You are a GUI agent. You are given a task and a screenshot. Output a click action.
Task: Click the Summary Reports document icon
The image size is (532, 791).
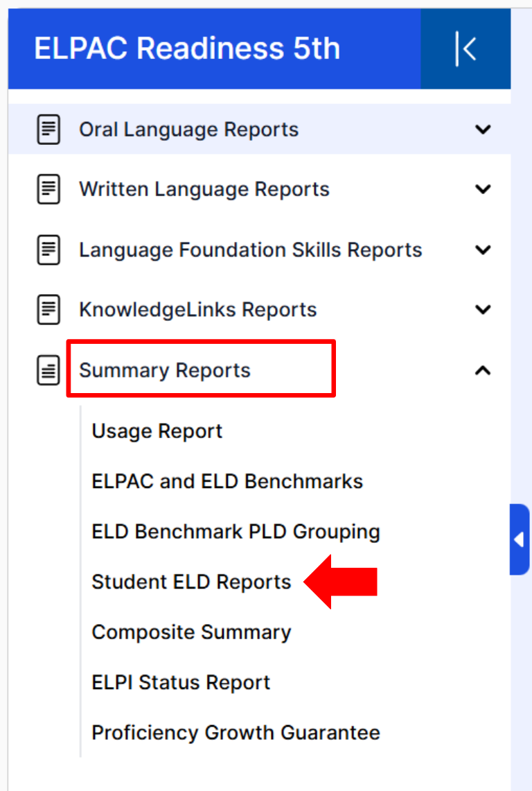point(48,370)
